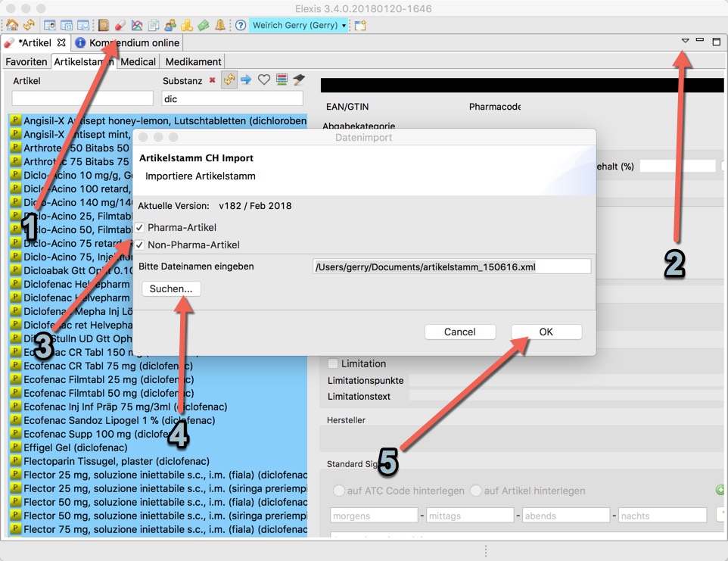The width and height of the screenshot is (728, 561).
Task: Select Ecofenac Sandoz Lipogel 1 % row
Action: (x=158, y=420)
